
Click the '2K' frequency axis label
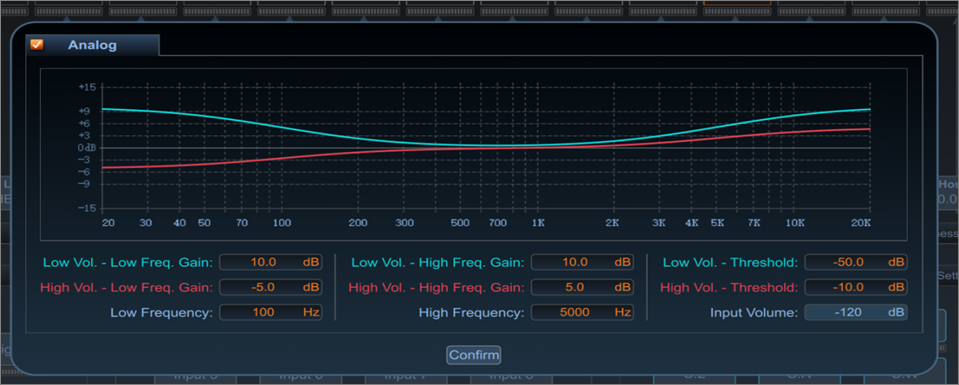click(612, 223)
